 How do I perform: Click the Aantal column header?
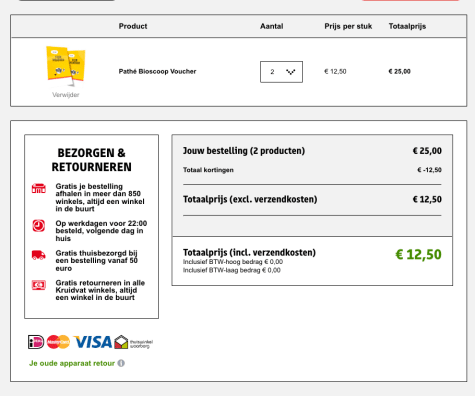click(x=272, y=26)
